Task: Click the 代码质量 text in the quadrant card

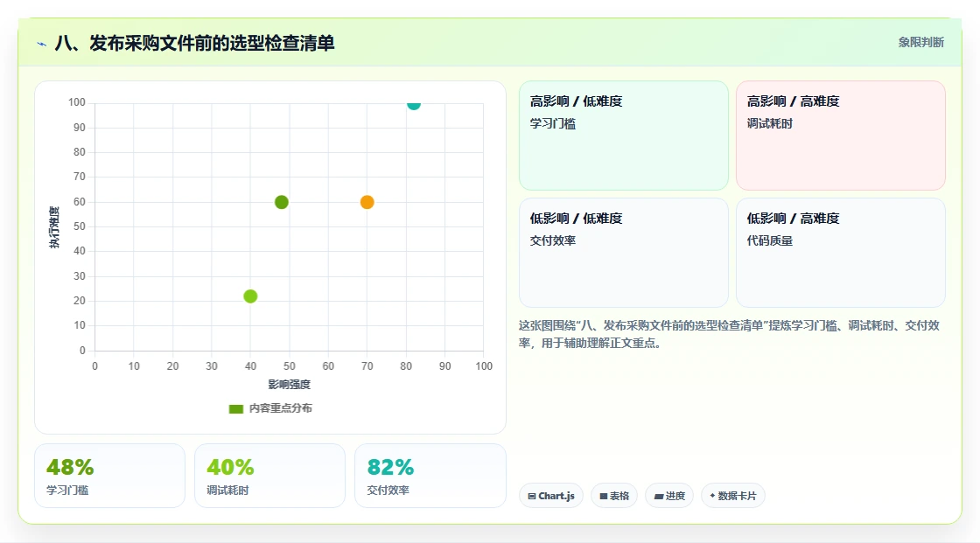Action: click(769, 240)
